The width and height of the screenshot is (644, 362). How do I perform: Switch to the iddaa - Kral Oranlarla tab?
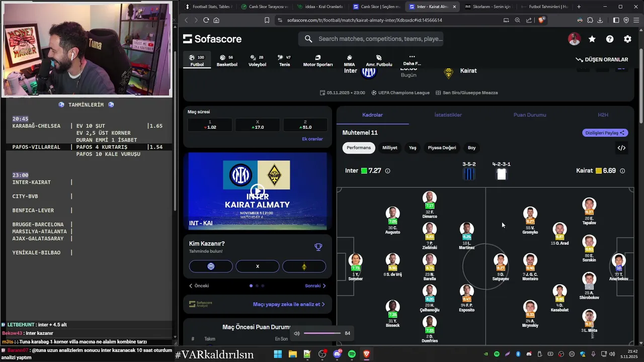click(320, 7)
